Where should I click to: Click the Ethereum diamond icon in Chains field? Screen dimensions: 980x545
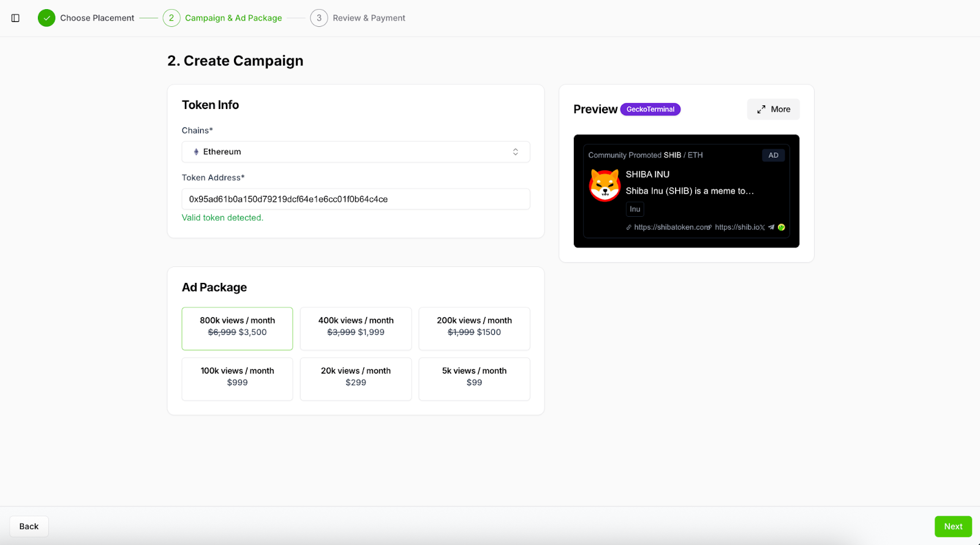(x=196, y=152)
